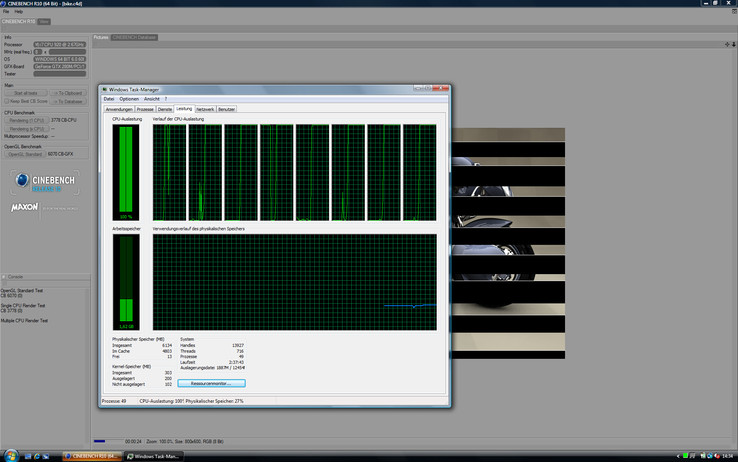The height and width of the screenshot is (462, 738).
Task: Toggle the Keep Best CB Score checkbox
Action: pyautogui.click(x=8, y=101)
